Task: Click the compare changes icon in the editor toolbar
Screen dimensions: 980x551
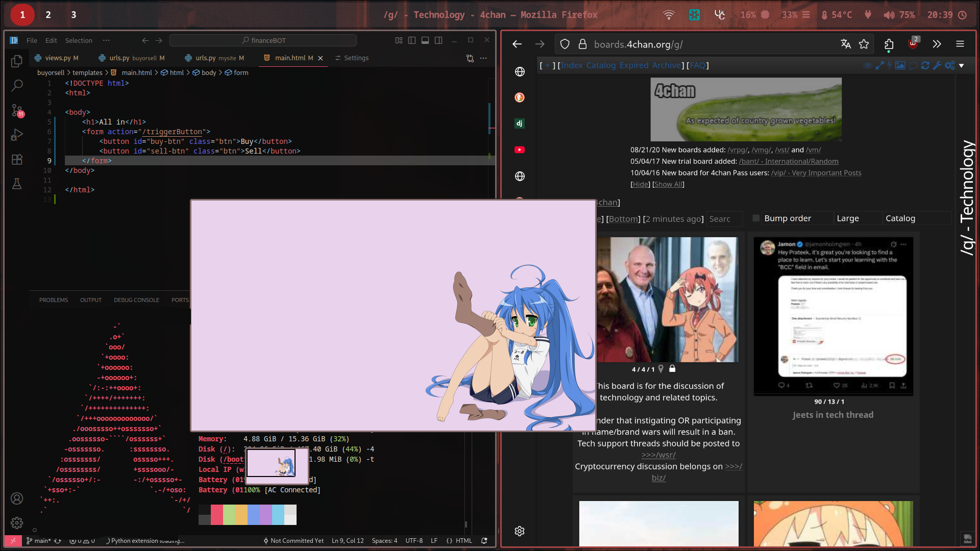Action: (x=470, y=58)
